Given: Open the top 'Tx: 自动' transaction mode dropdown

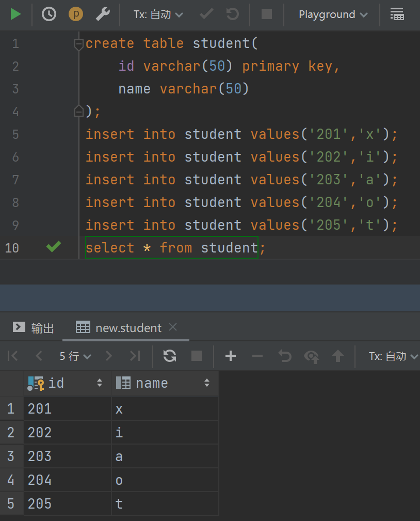Looking at the screenshot, I should click(158, 14).
